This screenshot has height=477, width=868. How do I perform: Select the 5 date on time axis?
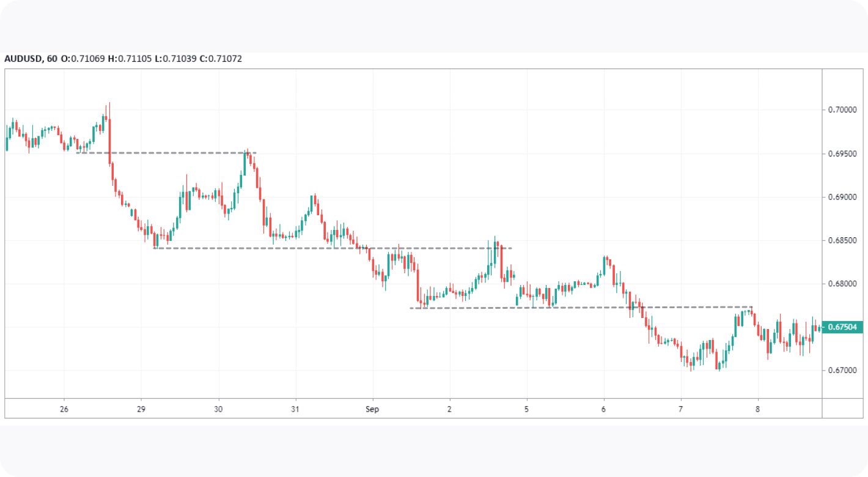526,409
